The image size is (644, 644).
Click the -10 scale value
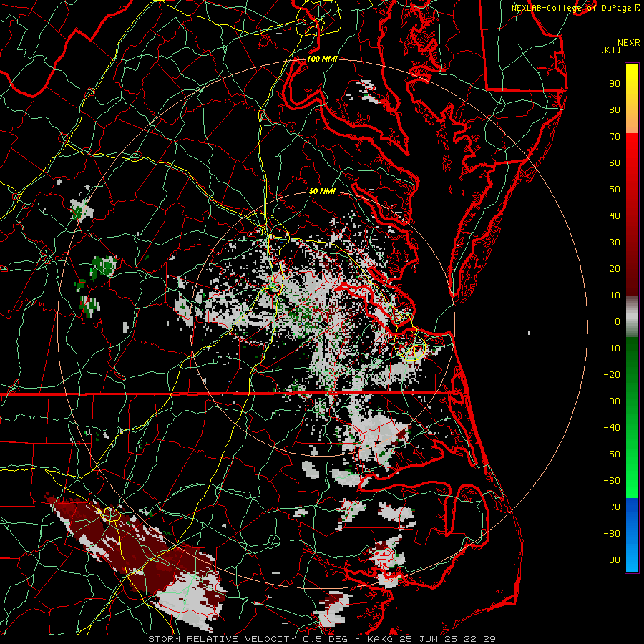612,348
